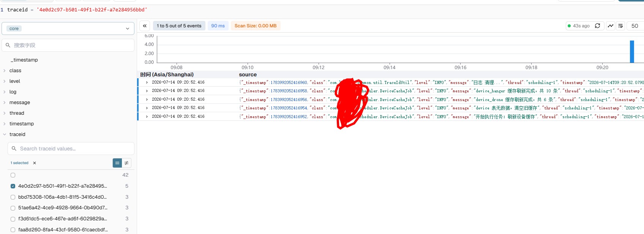This screenshot has height=234, width=644.
Task: Click the search icon in the field search box
Action: [x=8, y=45]
